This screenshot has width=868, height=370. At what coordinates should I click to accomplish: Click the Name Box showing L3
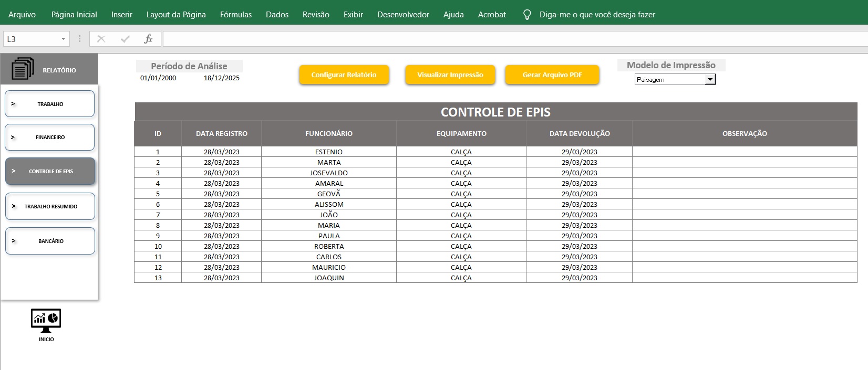pos(32,39)
